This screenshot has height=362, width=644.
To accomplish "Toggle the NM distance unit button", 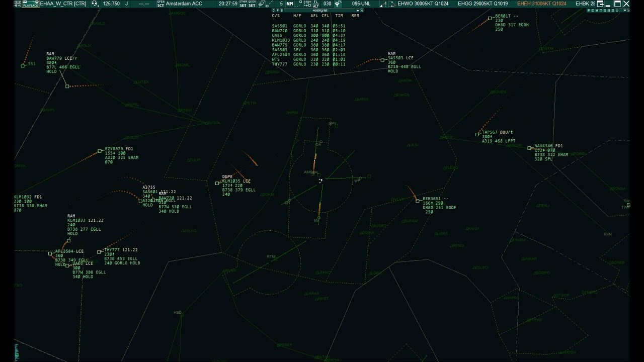I will point(290,4).
